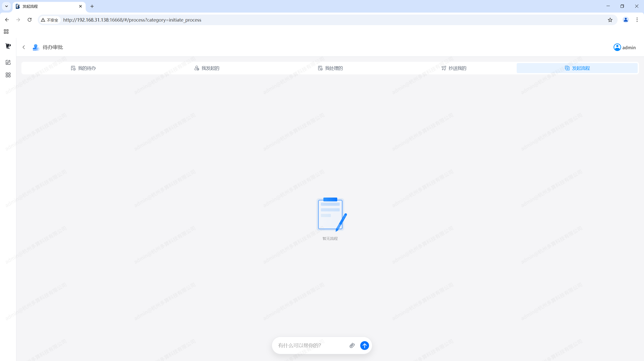Image resolution: width=644 pixels, height=361 pixels.
Task: Click the browser forward arrow
Action: pos(18,20)
